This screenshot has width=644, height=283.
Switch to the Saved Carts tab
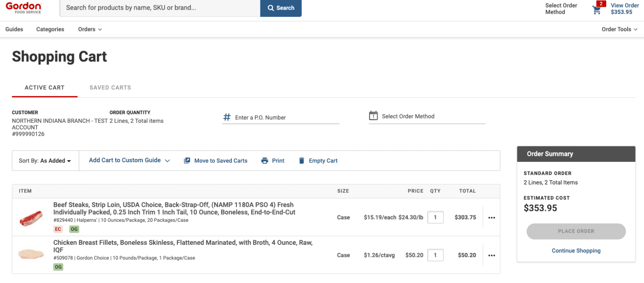click(x=110, y=88)
